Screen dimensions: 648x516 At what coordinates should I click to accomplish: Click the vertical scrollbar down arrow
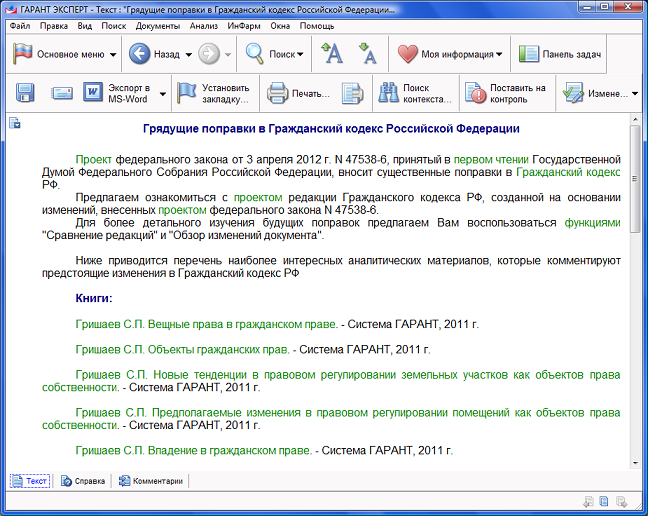tap(635, 464)
